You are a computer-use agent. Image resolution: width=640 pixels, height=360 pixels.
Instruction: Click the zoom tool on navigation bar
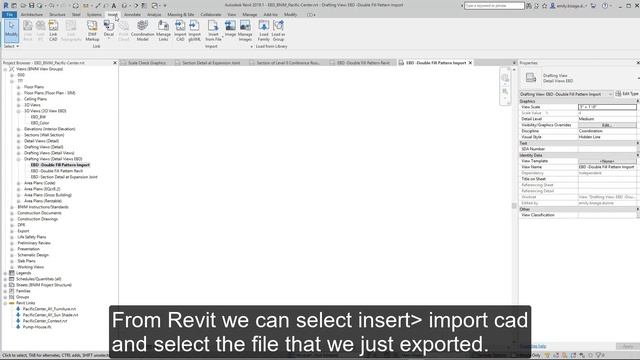click(505, 91)
